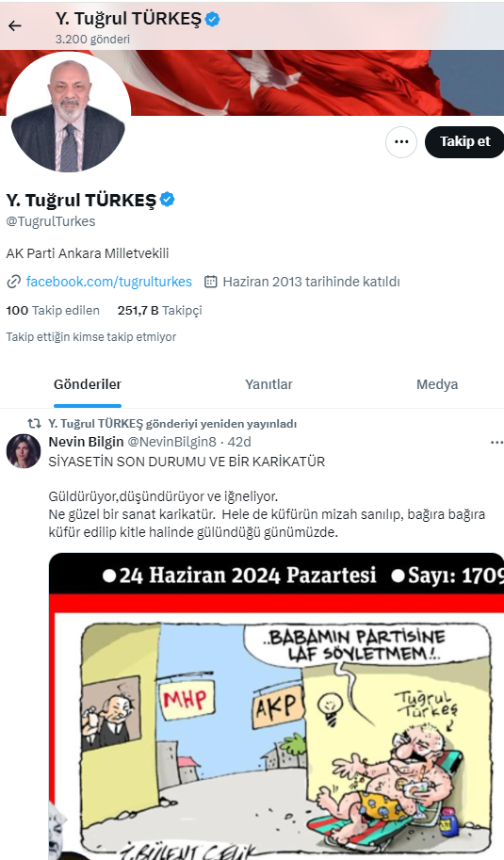This screenshot has width=504, height=860.
Task: Click the verified badge beside profile name
Action: [168, 200]
